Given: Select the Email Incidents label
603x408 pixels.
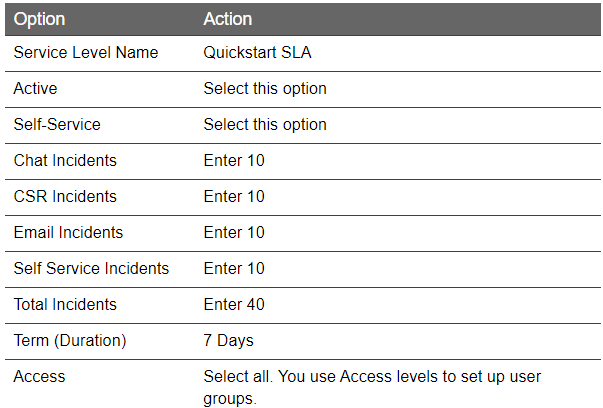Looking at the screenshot, I should coord(68,233).
